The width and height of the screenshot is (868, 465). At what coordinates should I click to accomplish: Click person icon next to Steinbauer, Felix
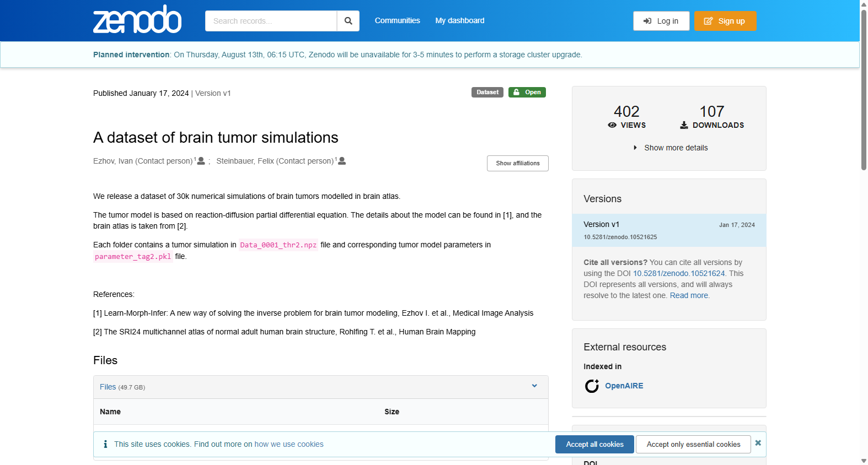(x=342, y=161)
